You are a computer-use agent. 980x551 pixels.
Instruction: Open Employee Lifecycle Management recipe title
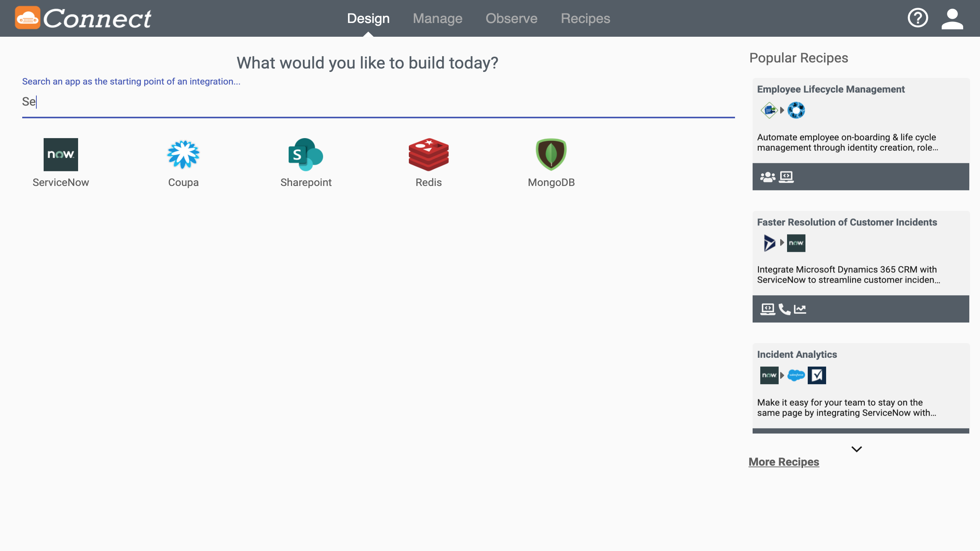click(x=831, y=89)
